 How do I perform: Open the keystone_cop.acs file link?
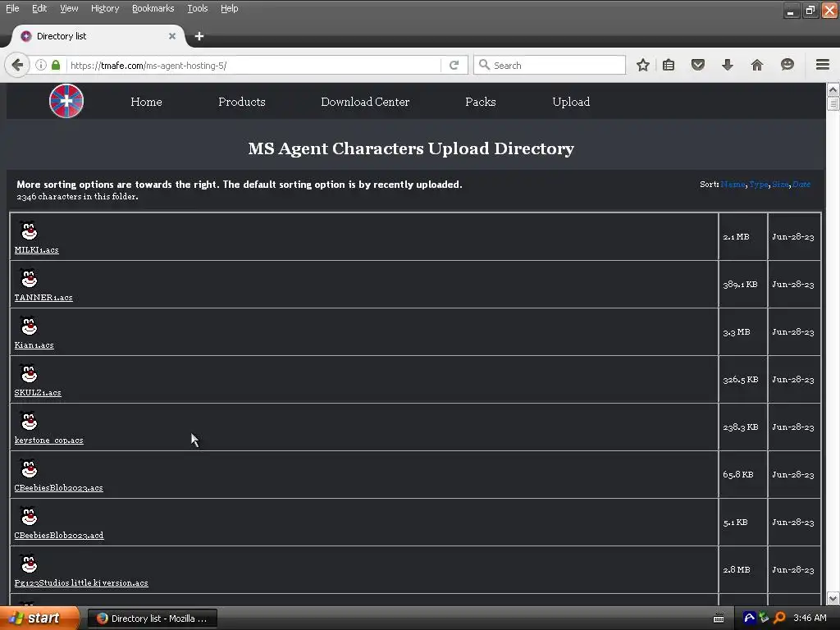pyautogui.click(x=48, y=441)
